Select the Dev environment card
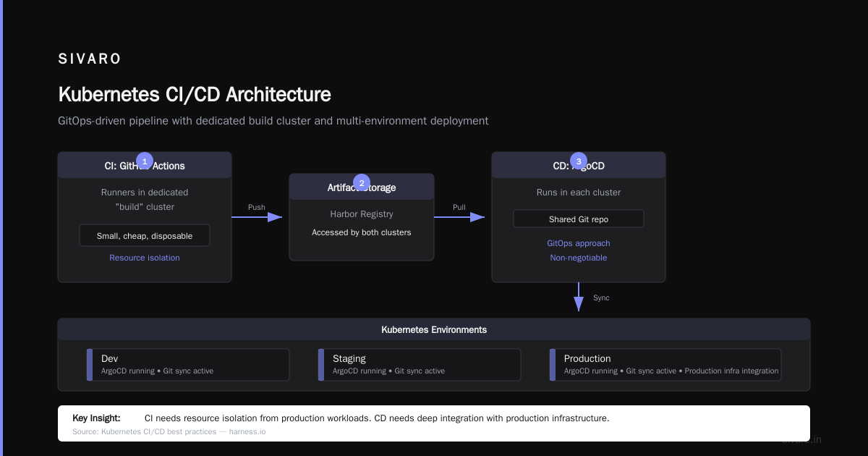This screenshot has height=456, width=868. (x=188, y=365)
